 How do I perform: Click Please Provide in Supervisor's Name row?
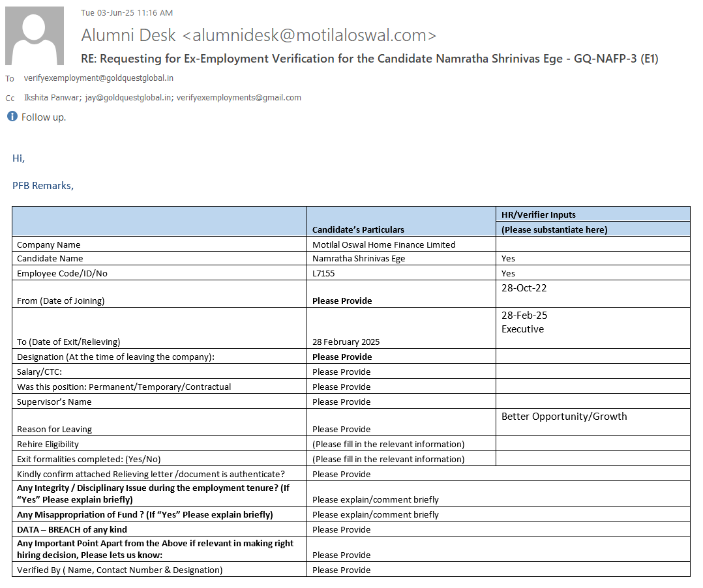coord(341,402)
